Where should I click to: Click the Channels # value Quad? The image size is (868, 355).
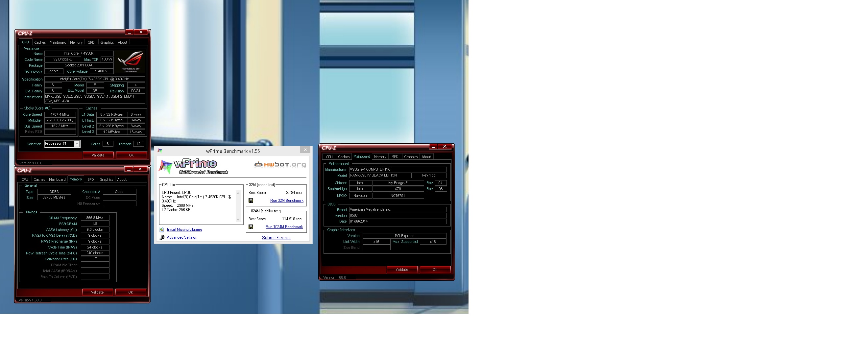[119, 192]
